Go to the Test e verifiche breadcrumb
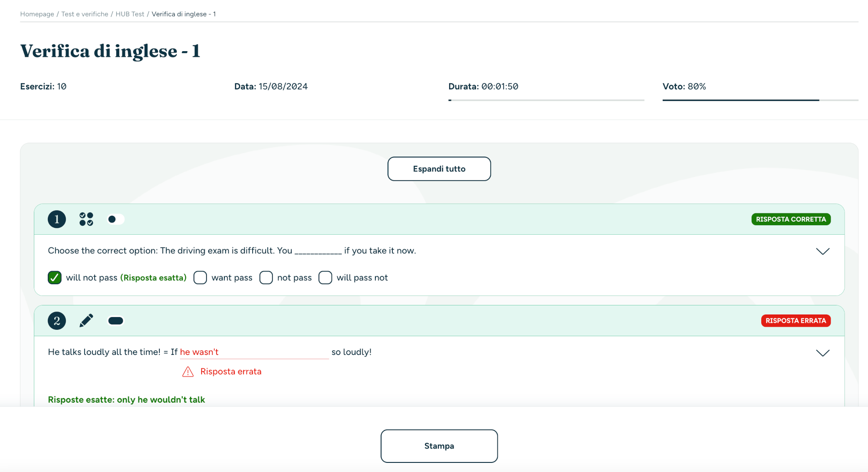This screenshot has height=472, width=868. point(85,14)
